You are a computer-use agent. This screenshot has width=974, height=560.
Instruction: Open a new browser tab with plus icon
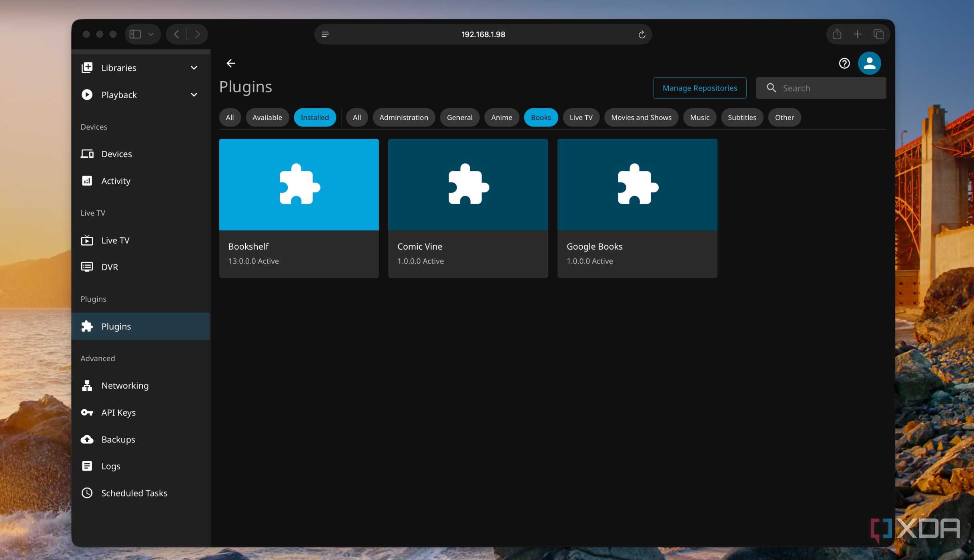[858, 34]
